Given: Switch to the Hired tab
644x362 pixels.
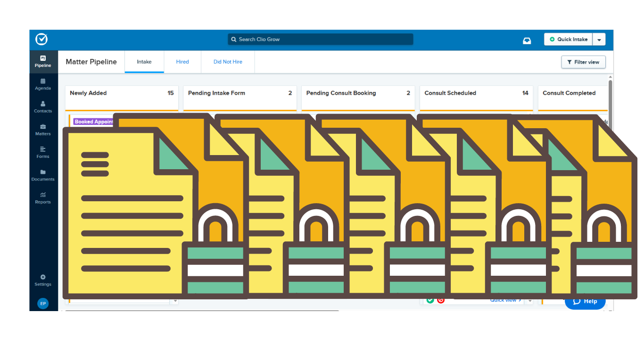Looking at the screenshot, I should pyautogui.click(x=182, y=62).
